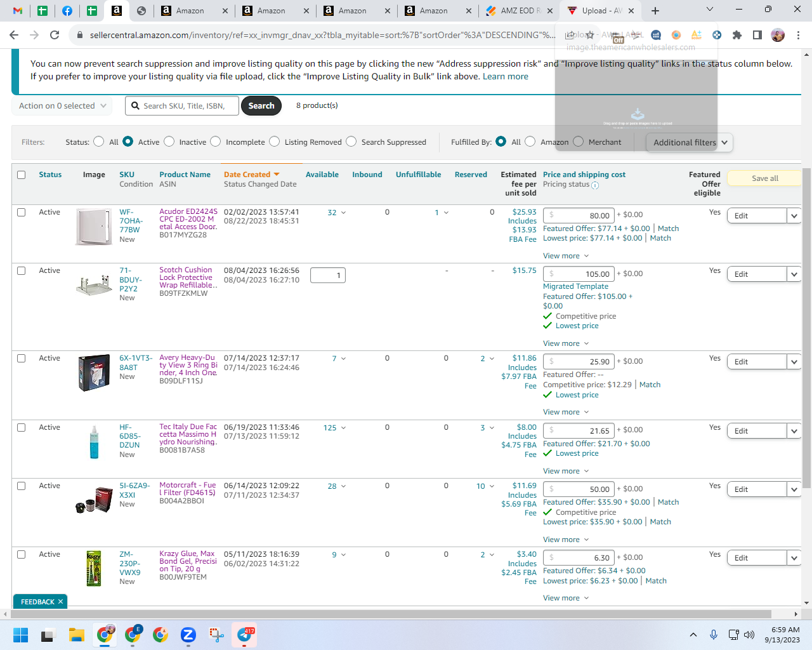This screenshot has width=812, height=650.
Task: Open the Facebook pinned tab
Action: (67, 11)
